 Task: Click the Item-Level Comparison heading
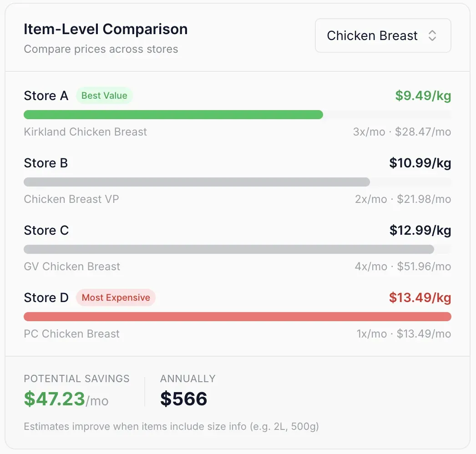click(106, 29)
